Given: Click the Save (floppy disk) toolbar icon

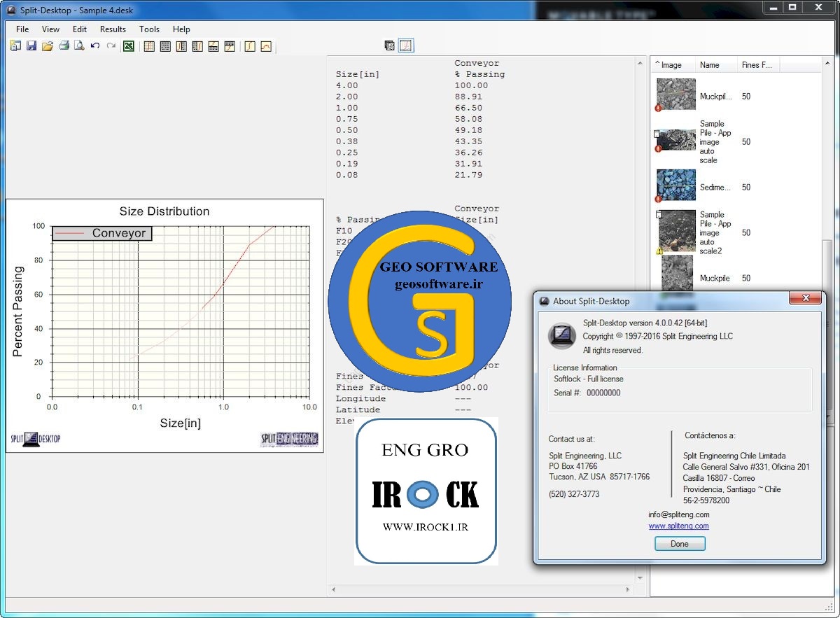Looking at the screenshot, I should [31, 46].
